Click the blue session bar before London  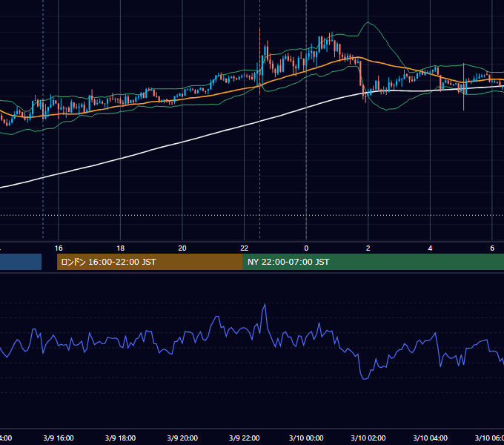pyautogui.click(x=21, y=262)
